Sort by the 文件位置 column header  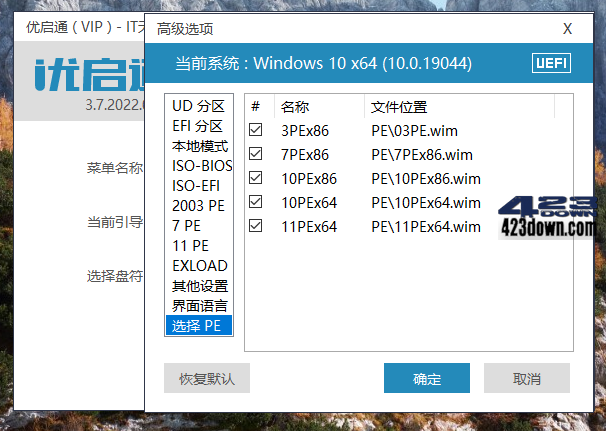tap(399, 106)
